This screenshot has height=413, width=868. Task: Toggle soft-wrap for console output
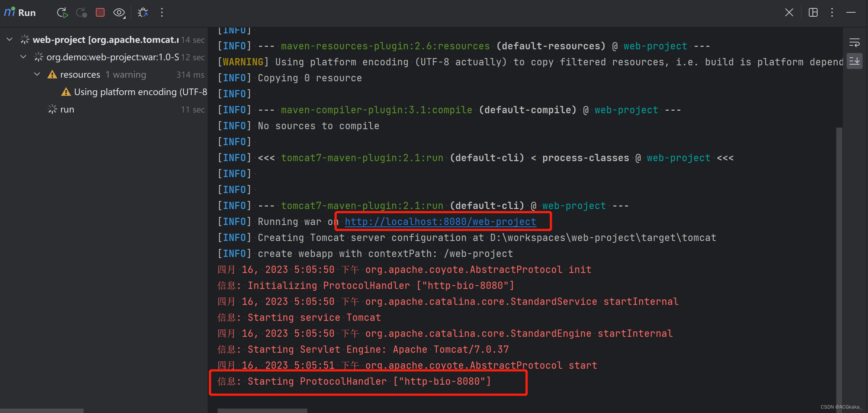tap(855, 43)
